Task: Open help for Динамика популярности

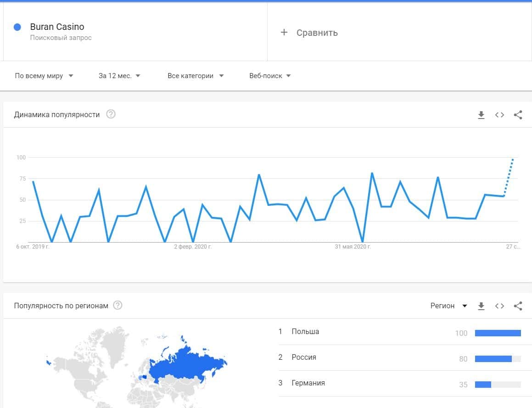Action: [111, 114]
